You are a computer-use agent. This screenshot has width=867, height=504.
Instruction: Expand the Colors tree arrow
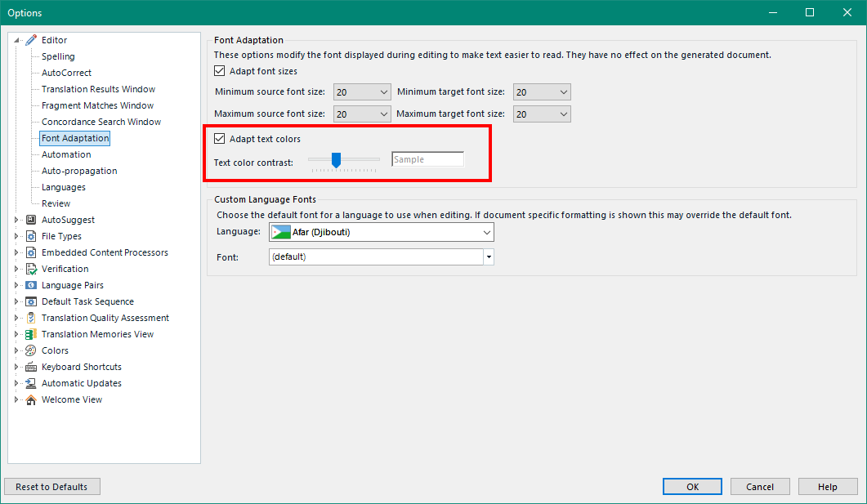coord(16,350)
